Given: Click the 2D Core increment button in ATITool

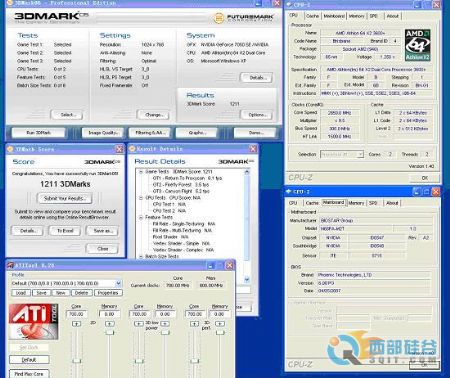Looking at the screenshot, I should pyautogui.click(x=76, y=324).
